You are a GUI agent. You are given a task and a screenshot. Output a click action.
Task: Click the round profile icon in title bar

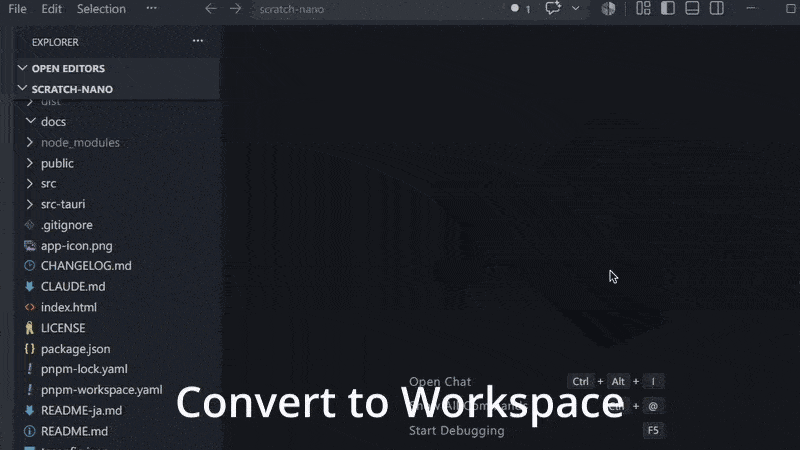click(x=608, y=9)
